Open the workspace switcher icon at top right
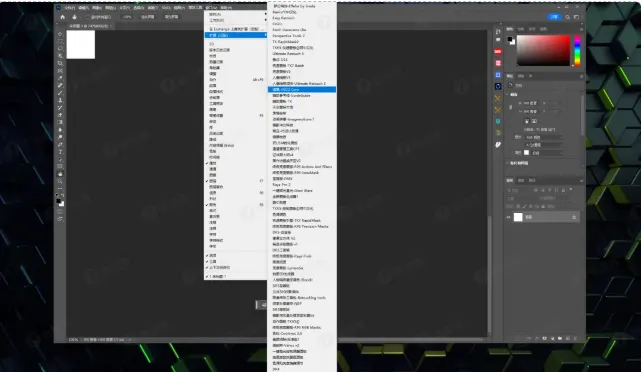The height and width of the screenshot is (372, 641). tap(576, 17)
